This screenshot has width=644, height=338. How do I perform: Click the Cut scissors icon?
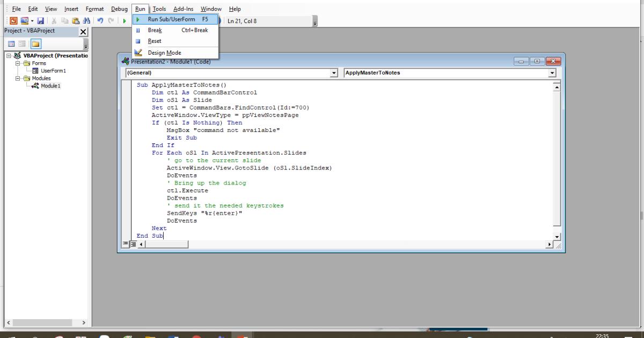tap(54, 21)
